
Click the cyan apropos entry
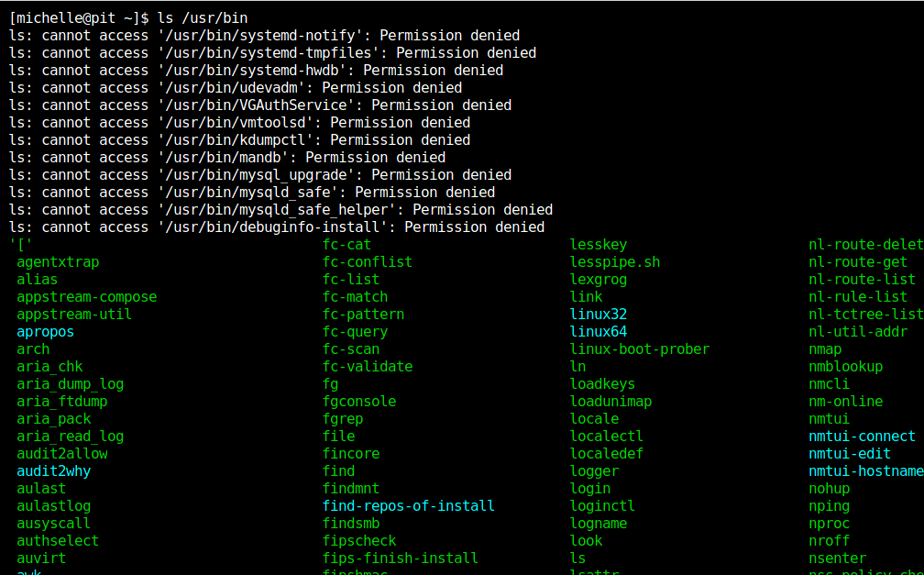click(45, 332)
